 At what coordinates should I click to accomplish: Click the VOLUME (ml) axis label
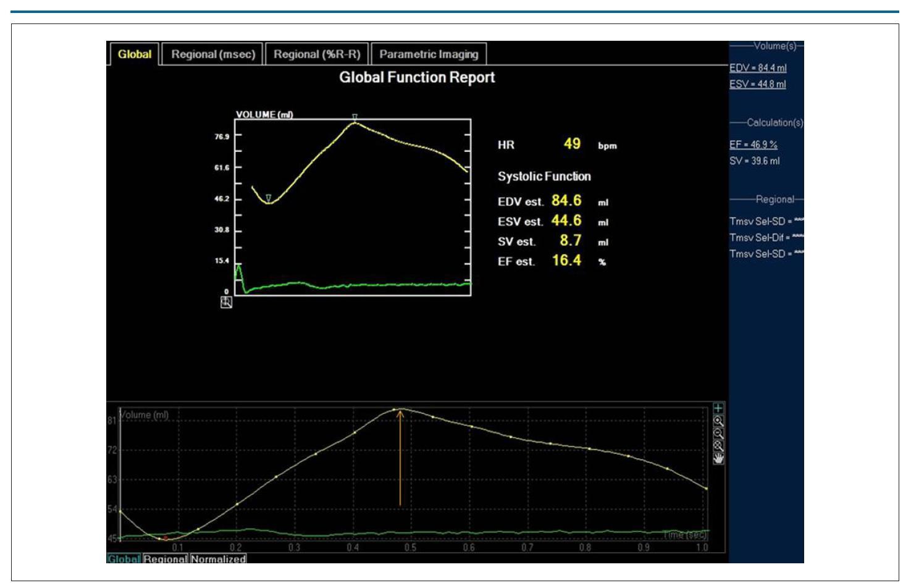tap(264, 114)
